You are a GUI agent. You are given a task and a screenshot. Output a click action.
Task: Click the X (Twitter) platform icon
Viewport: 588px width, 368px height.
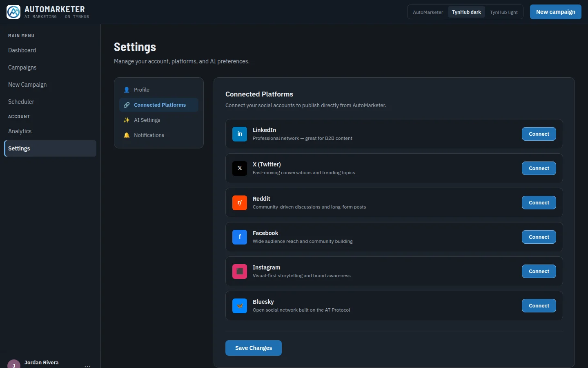click(x=240, y=168)
